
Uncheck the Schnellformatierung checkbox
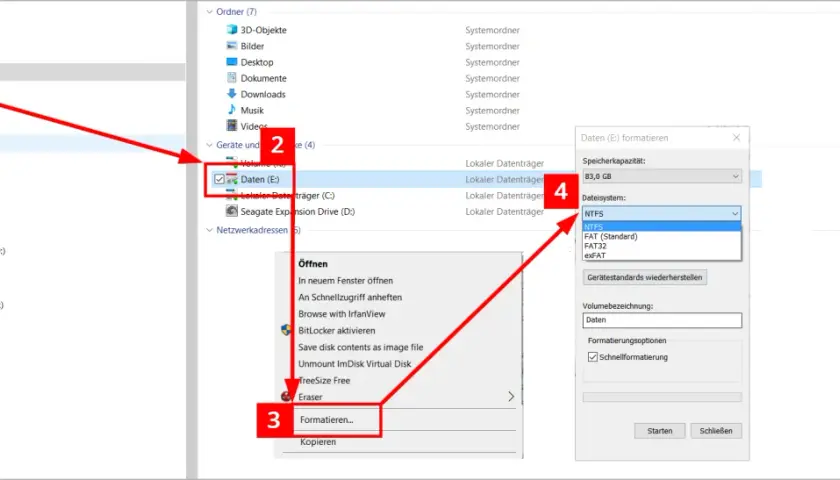click(x=592, y=357)
